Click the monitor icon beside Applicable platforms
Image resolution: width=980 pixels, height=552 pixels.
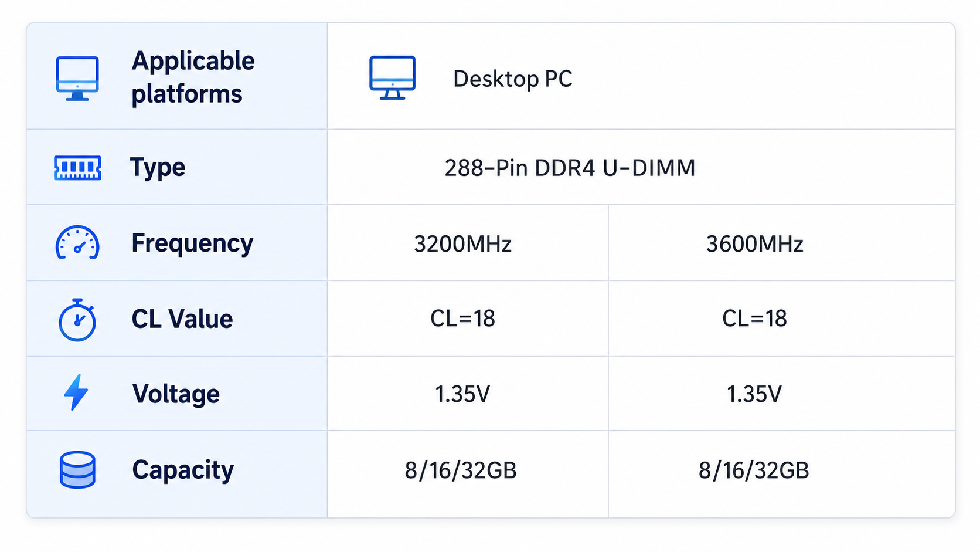77,79
